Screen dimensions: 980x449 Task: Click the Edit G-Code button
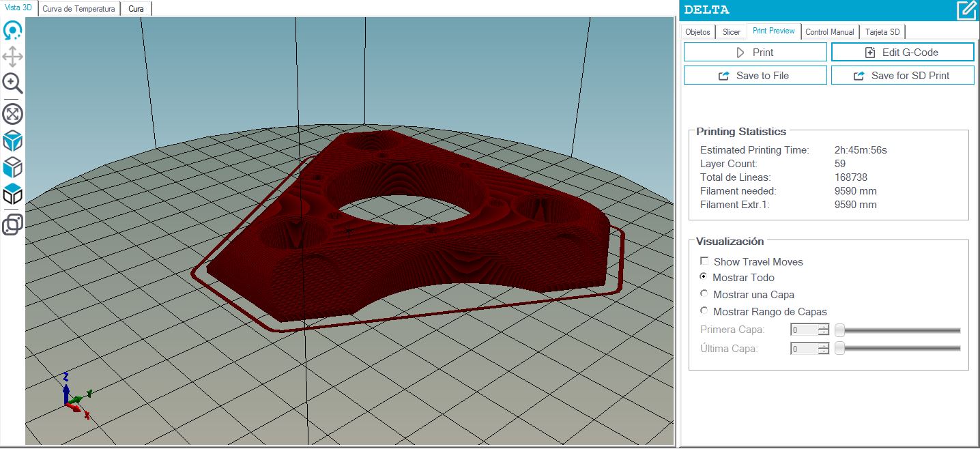point(902,53)
